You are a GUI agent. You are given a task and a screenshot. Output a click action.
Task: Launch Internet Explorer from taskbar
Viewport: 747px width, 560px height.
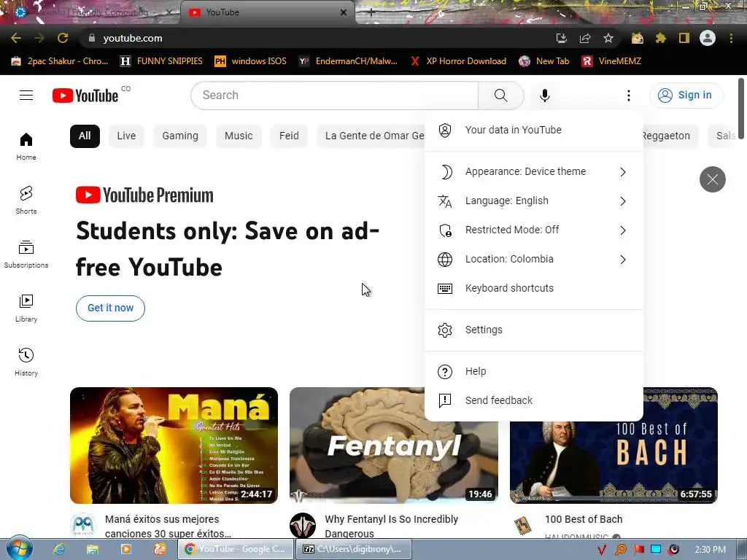coord(59,549)
